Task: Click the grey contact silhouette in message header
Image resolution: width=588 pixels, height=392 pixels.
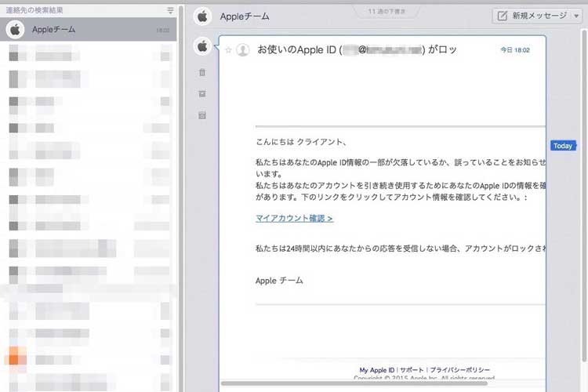Action: (x=243, y=50)
